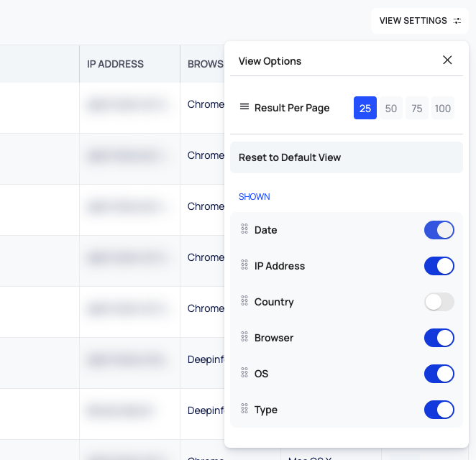476x460 pixels.
Task: Click the Country column label in View Options
Action: tap(274, 302)
